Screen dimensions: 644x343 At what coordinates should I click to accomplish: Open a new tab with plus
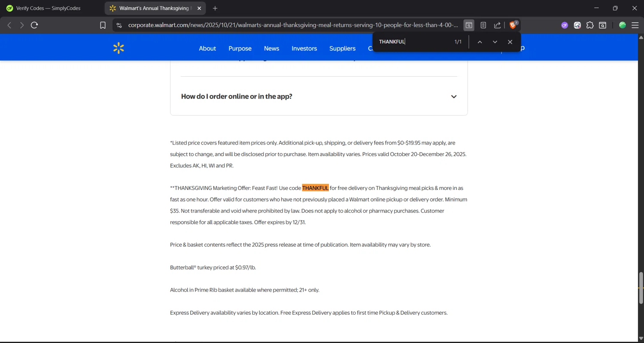coord(215,8)
